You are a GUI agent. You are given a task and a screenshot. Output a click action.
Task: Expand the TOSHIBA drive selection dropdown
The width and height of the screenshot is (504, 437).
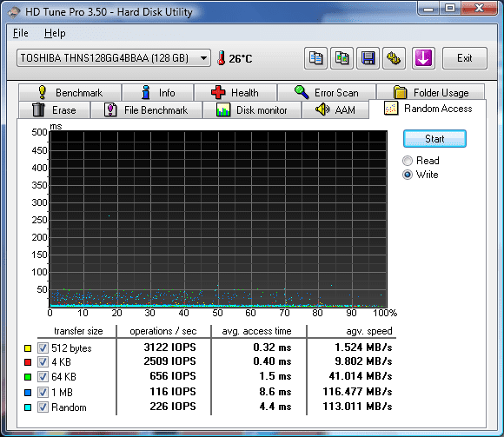pos(114,58)
